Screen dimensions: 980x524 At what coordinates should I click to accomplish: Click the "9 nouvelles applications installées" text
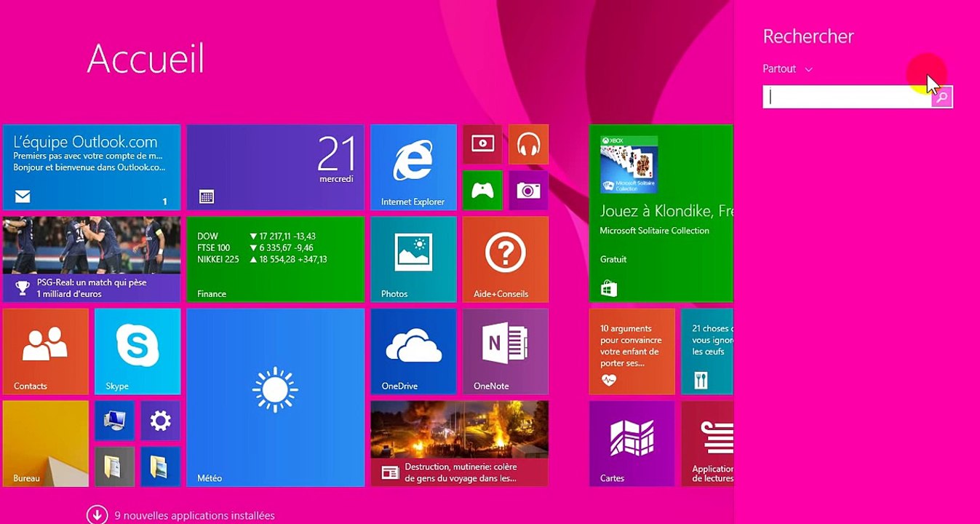click(195, 515)
